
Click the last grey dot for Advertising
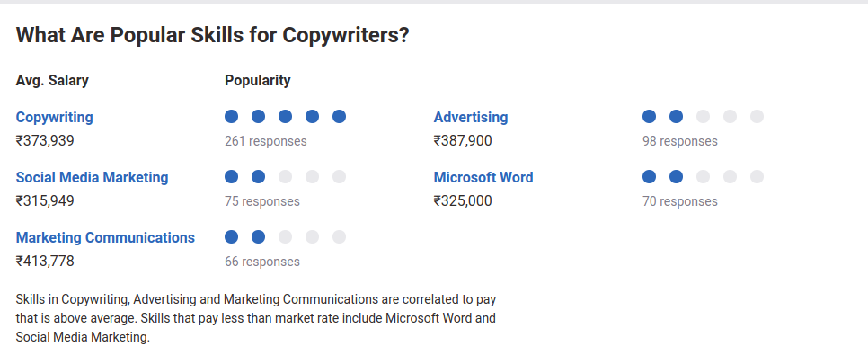(757, 116)
